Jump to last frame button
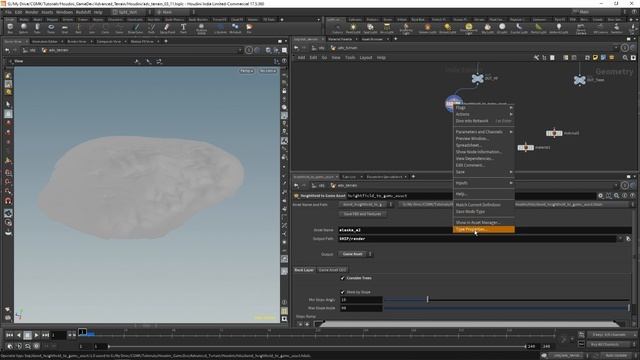This screenshot has height=360, width=640. [45, 335]
